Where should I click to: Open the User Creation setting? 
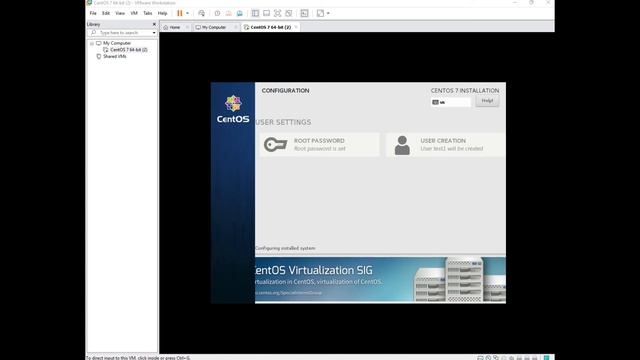point(445,144)
